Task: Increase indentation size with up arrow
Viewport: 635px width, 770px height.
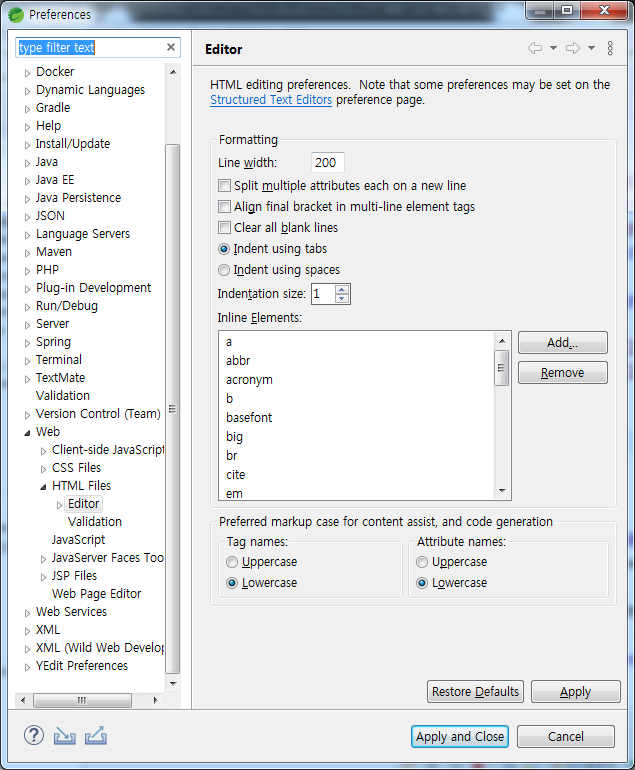Action: point(342,289)
